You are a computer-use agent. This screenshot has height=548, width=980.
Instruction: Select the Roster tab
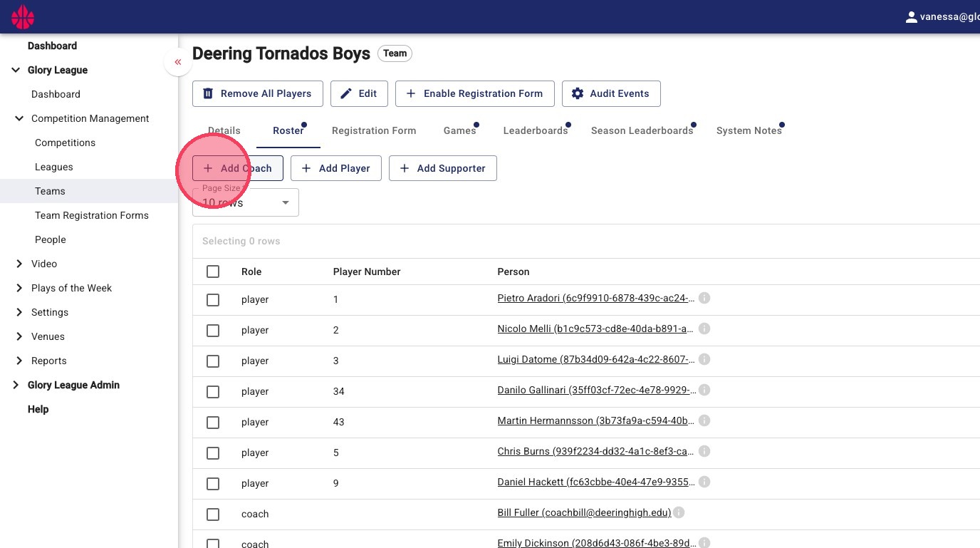pyautogui.click(x=288, y=130)
